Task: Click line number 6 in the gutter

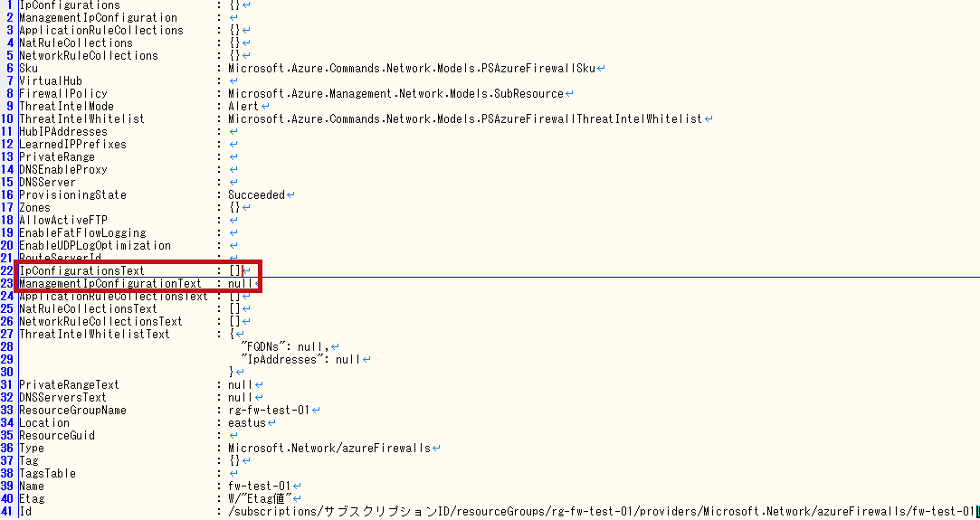Action: (9, 68)
